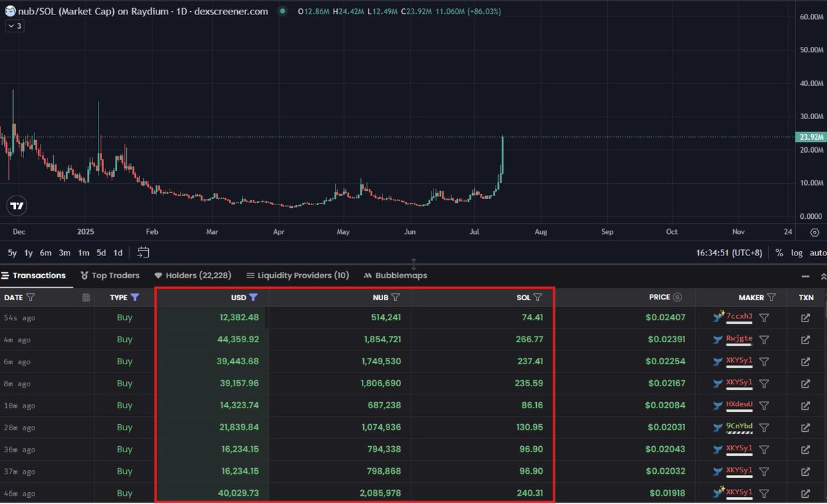Collapse the Transactions panel with the minus icon

pos(805,275)
